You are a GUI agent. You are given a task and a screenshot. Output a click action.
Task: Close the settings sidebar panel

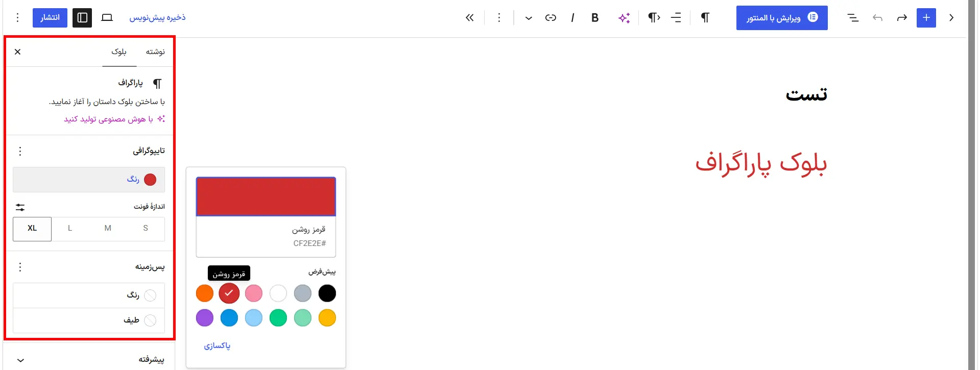pyautogui.click(x=18, y=52)
